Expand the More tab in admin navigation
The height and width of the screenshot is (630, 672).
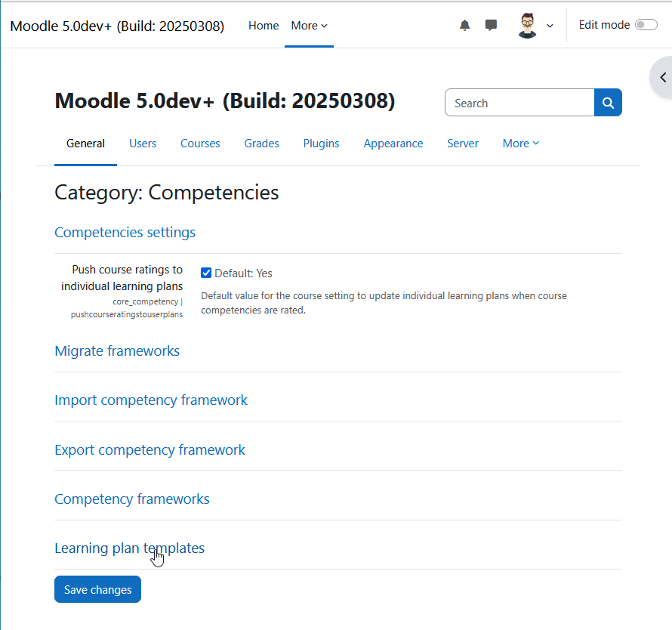pyautogui.click(x=521, y=144)
